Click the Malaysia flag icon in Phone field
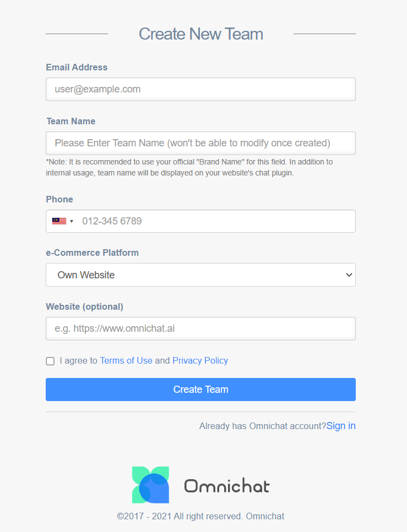 [x=59, y=221]
